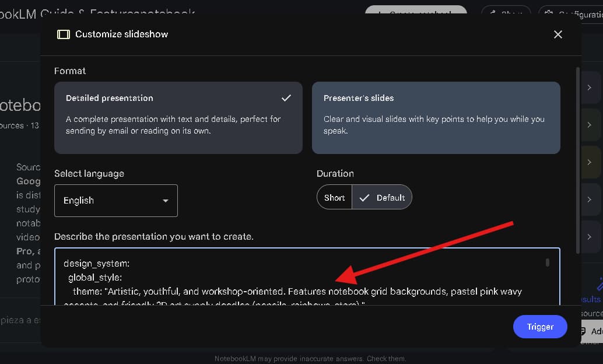Viewport: 603px width, 364px height.
Task: Set duration to Default
Action: tap(383, 198)
